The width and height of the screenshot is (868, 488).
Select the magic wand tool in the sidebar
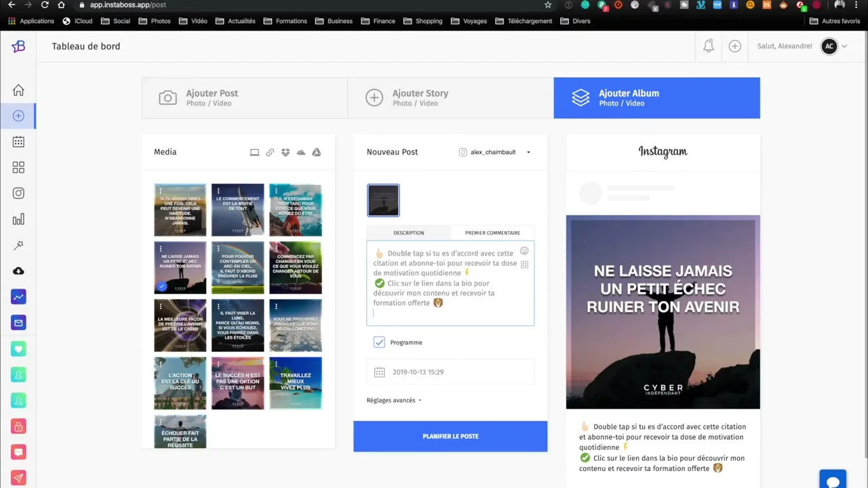[x=18, y=245]
